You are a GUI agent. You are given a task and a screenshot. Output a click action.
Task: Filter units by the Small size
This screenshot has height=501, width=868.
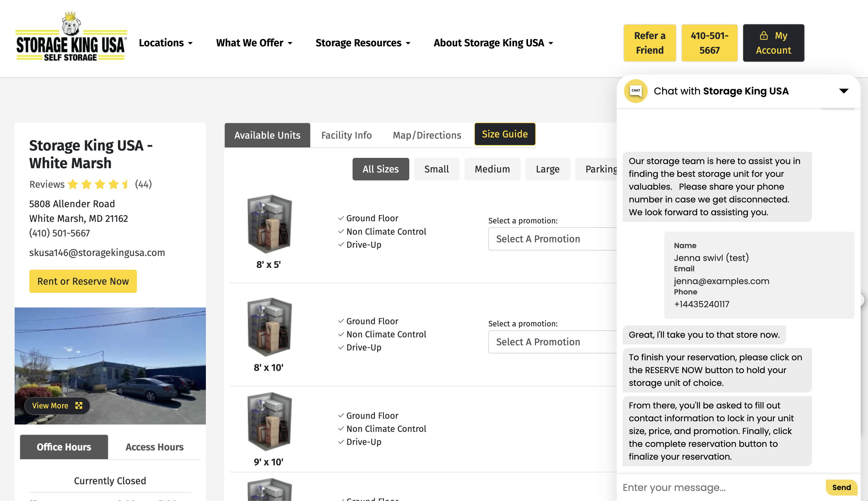[436, 169]
